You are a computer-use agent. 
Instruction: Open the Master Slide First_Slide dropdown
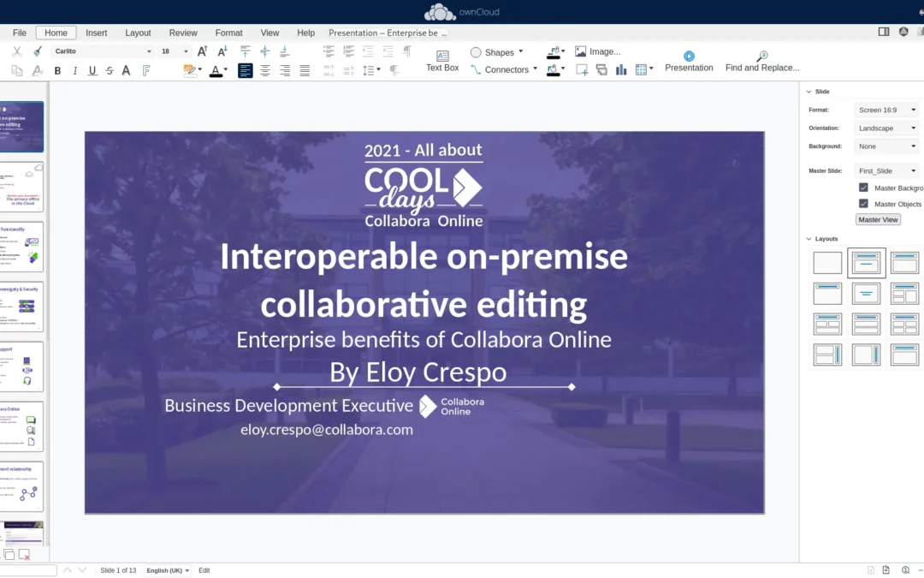(x=887, y=171)
